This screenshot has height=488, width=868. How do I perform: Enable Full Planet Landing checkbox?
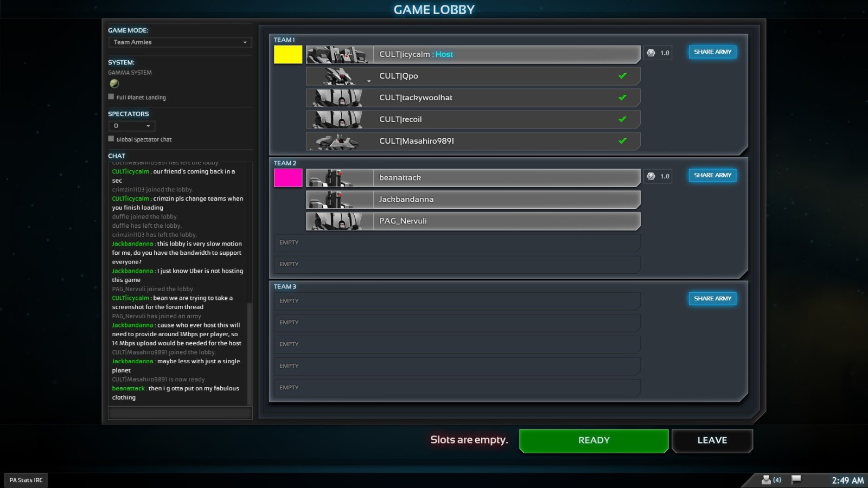(111, 97)
